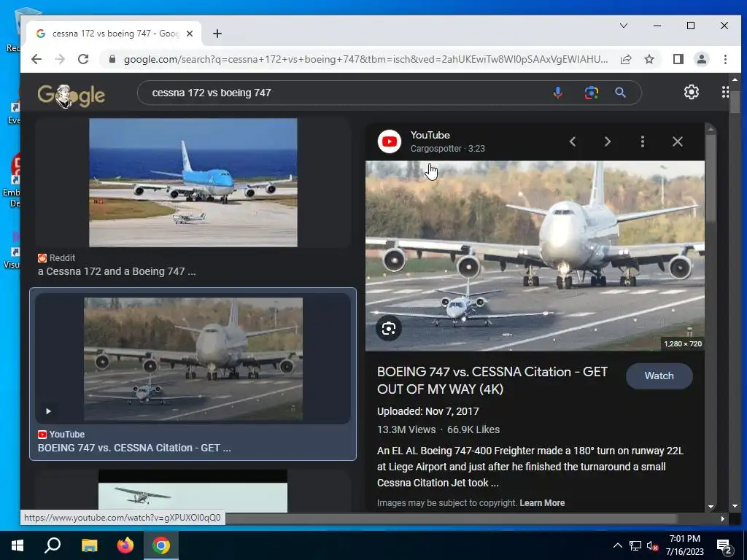Open preview panel more options menu
The image size is (747, 560).
(x=643, y=141)
